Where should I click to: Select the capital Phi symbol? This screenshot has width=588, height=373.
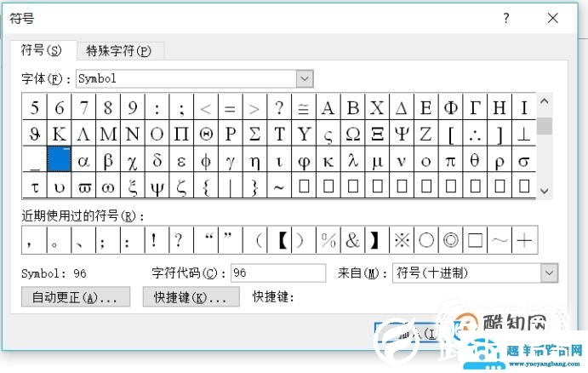click(450, 107)
